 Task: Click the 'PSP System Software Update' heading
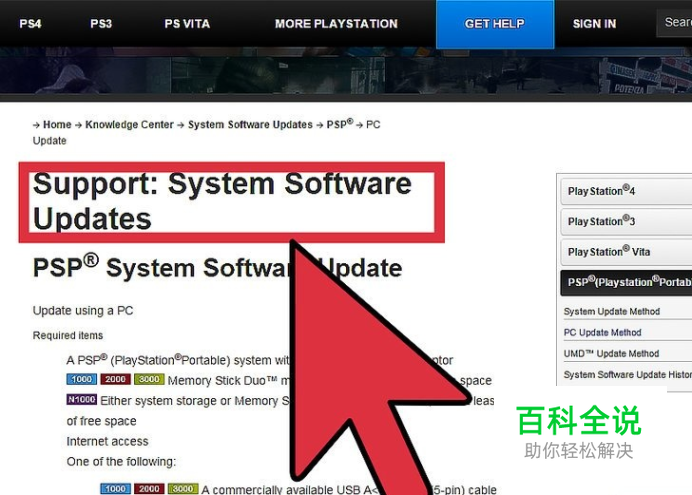point(218,267)
